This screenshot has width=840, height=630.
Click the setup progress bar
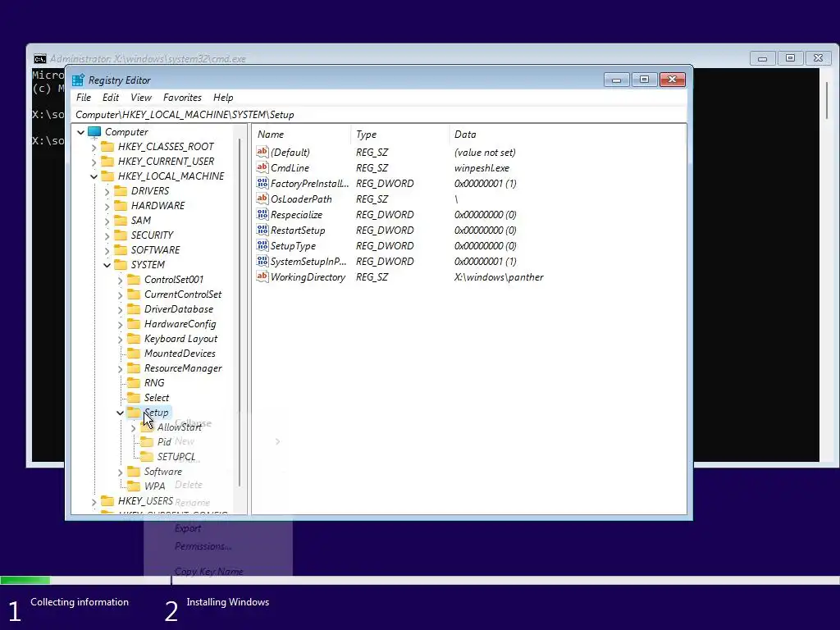[x=420, y=580]
